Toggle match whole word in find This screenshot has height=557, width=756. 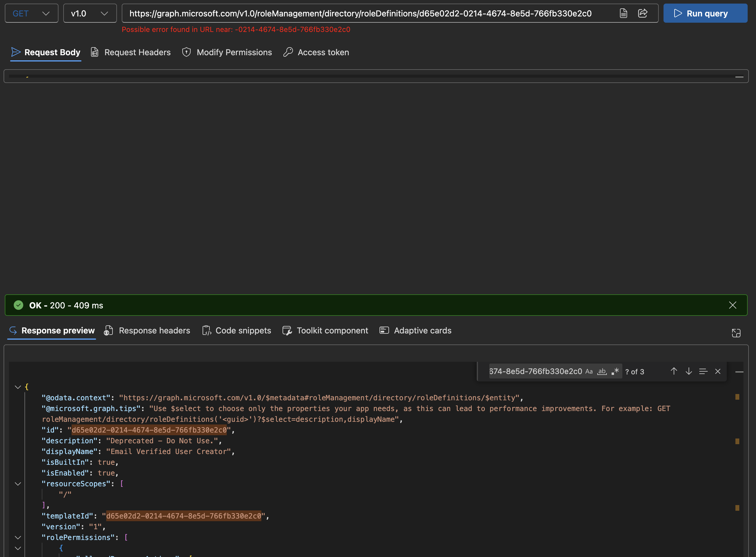[602, 371]
